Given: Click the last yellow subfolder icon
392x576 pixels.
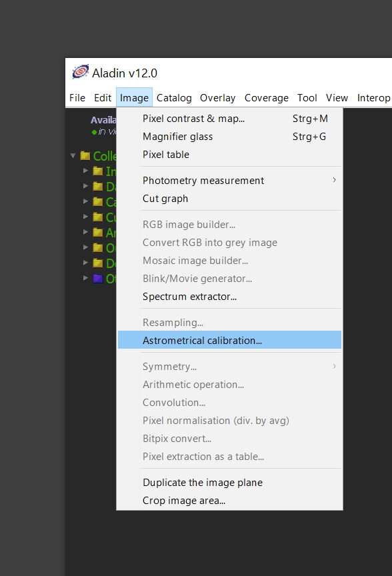Looking at the screenshot, I should coord(98,263).
